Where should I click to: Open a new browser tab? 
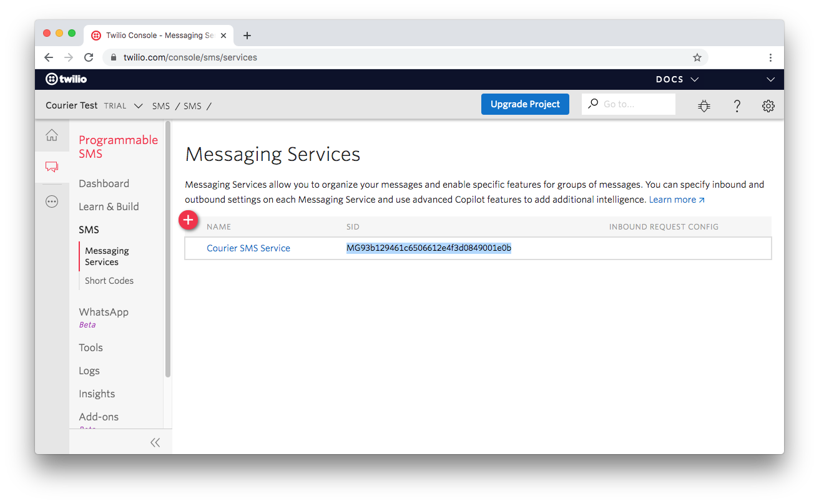[x=247, y=36]
